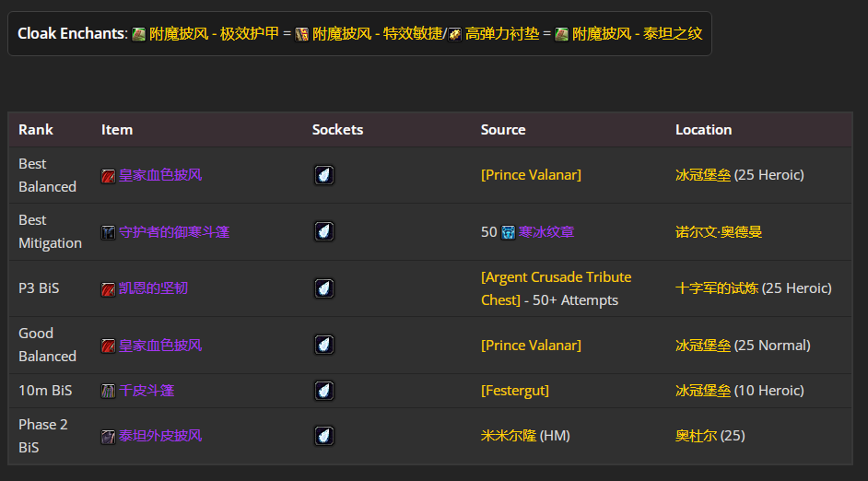This screenshot has height=481, width=868.
Task: Click the 皇家血色披风 icon in Best Balanced row
Action: (x=109, y=175)
